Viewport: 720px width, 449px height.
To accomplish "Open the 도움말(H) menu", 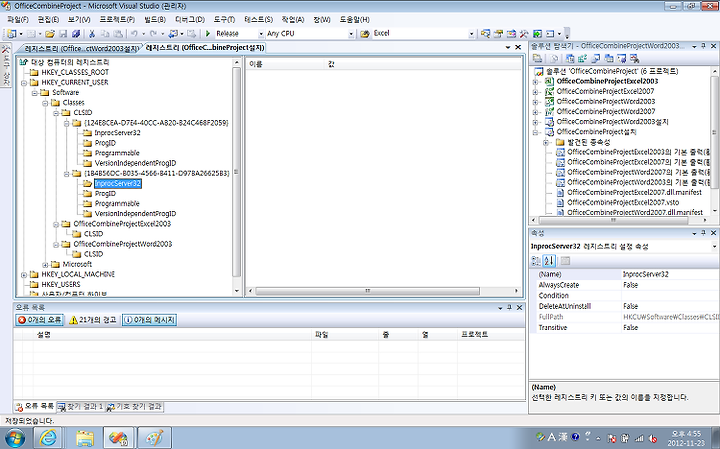I will tap(354, 19).
